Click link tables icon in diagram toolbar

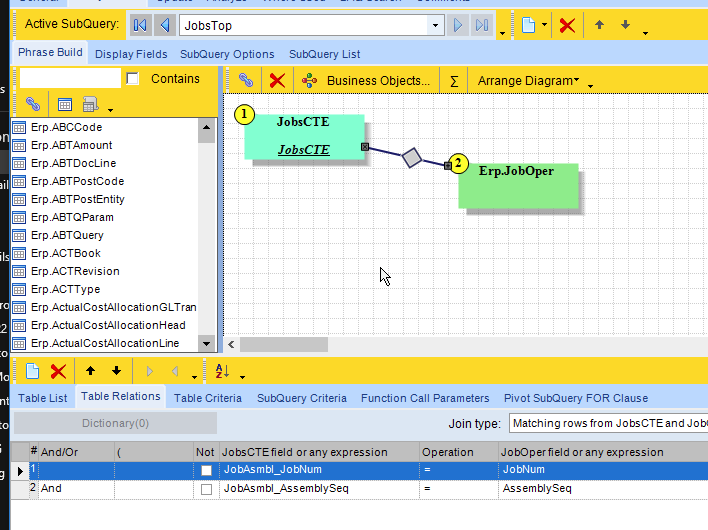pos(246,80)
